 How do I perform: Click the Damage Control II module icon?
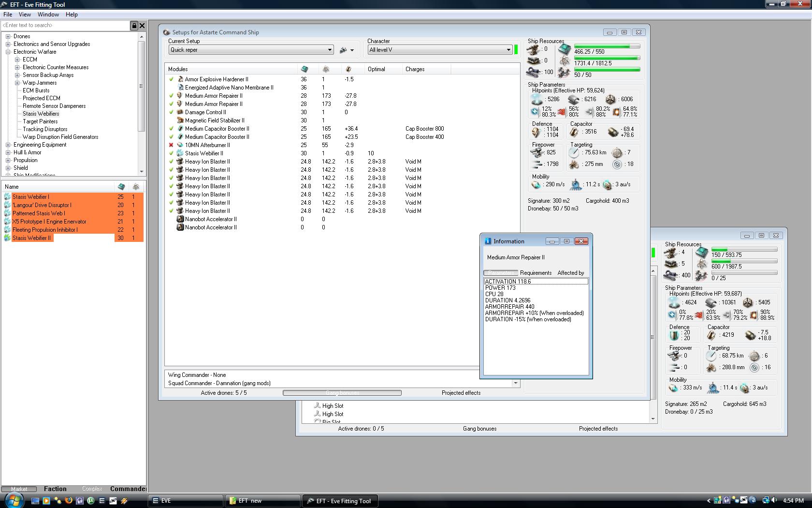(x=180, y=112)
